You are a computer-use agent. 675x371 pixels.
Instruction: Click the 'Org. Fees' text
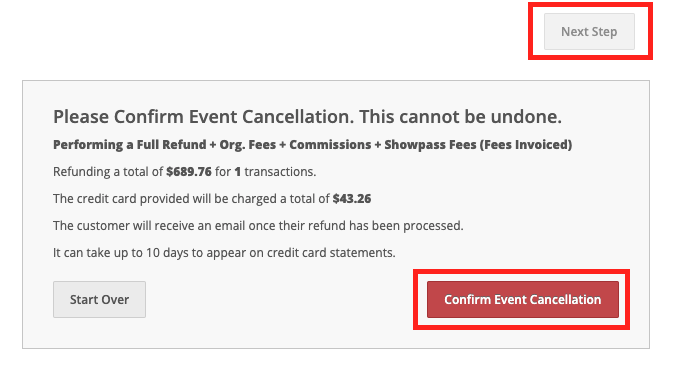coord(248,145)
